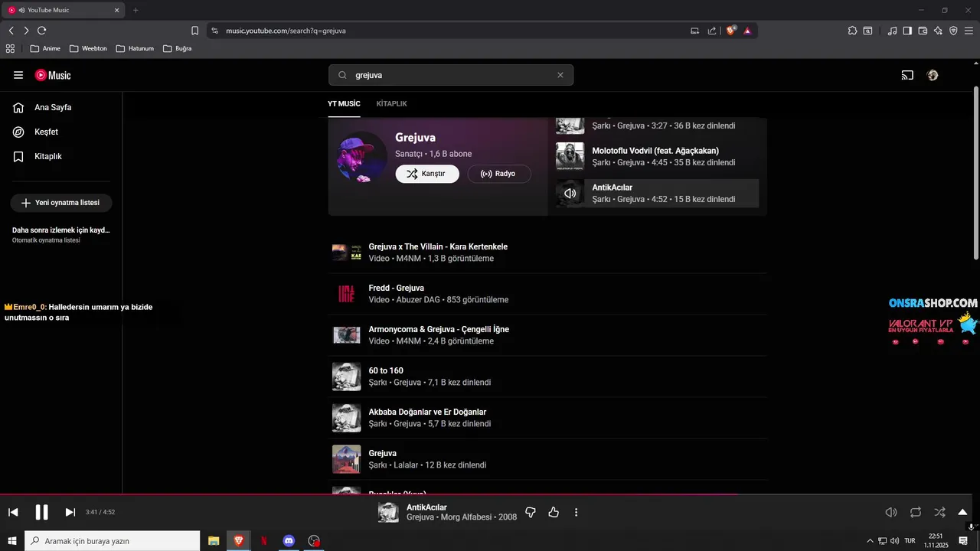This screenshot has width=980, height=551.
Task: Click the search field containing grejuva
Action: [x=451, y=75]
